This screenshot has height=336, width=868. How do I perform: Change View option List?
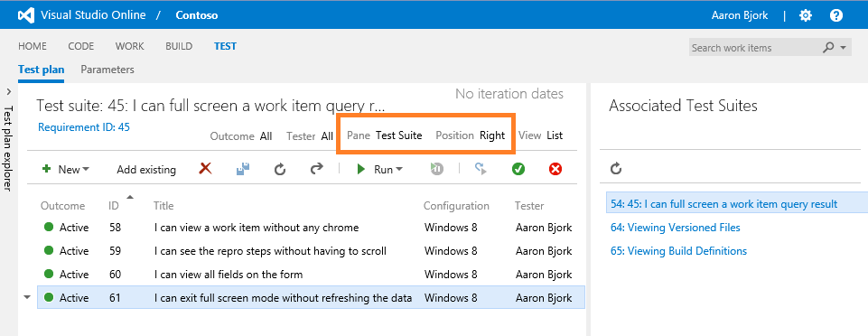coord(555,135)
